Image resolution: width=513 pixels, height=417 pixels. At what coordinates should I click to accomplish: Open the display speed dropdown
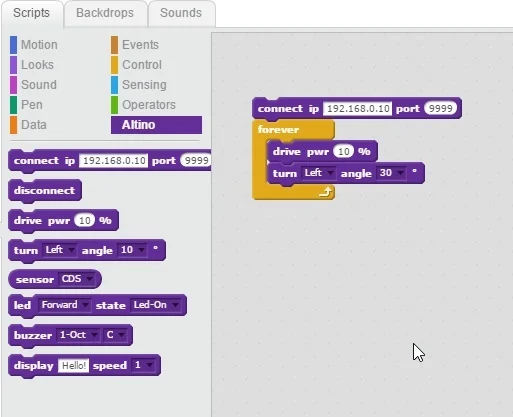(143, 365)
